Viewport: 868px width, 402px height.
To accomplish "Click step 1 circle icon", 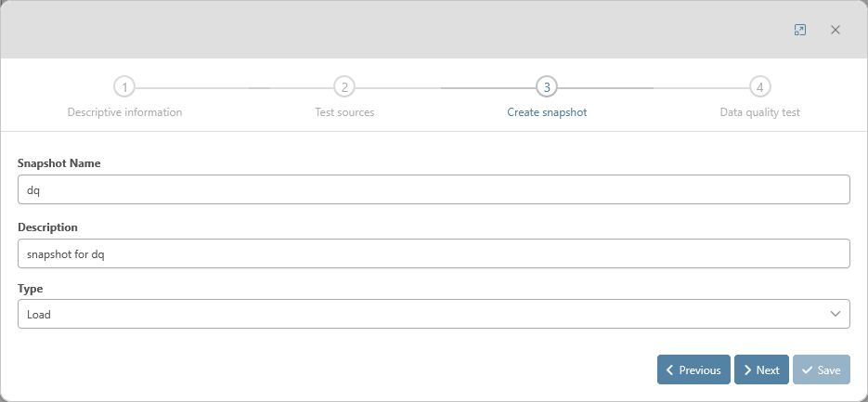I will pos(124,87).
